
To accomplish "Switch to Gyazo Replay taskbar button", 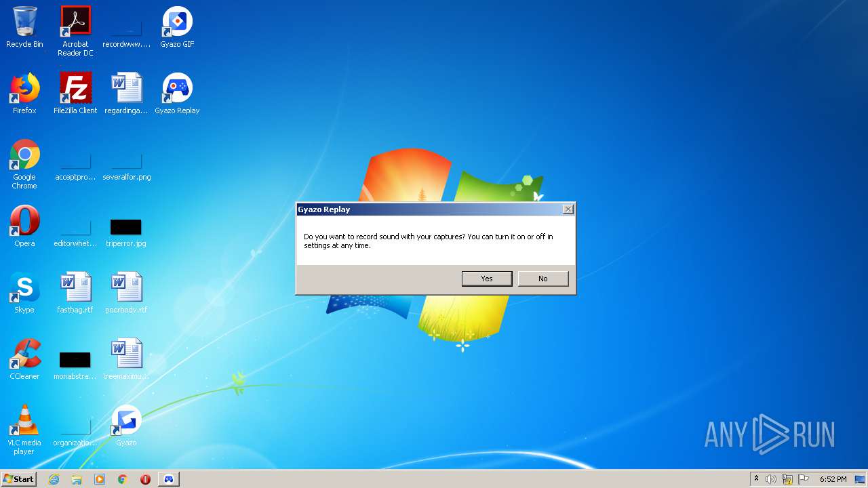I will tap(169, 479).
